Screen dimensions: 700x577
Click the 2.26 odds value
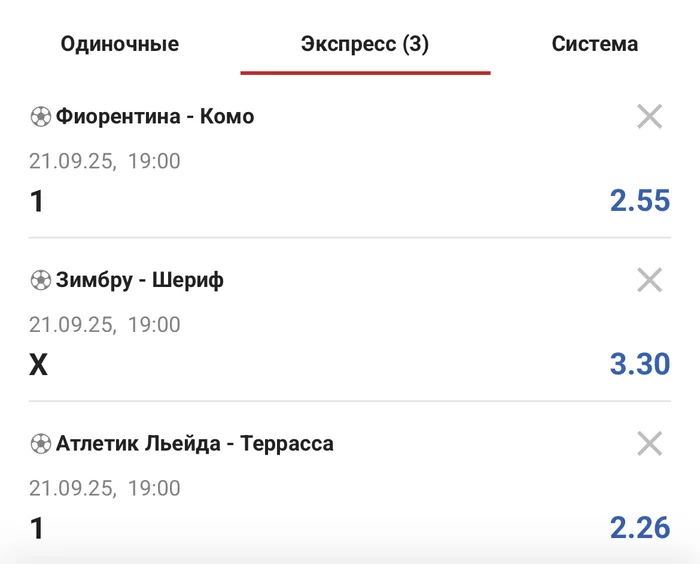(x=640, y=527)
